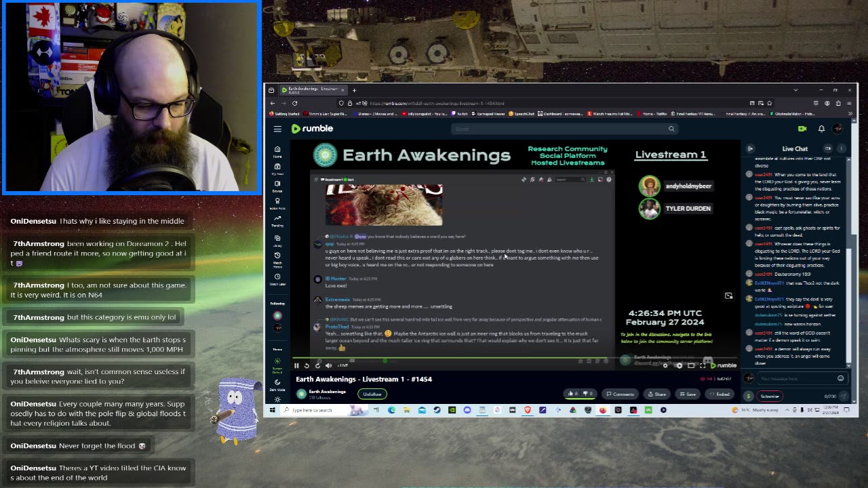Open the notifications bell
This screenshot has height=488, width=868.
[821, 129]
